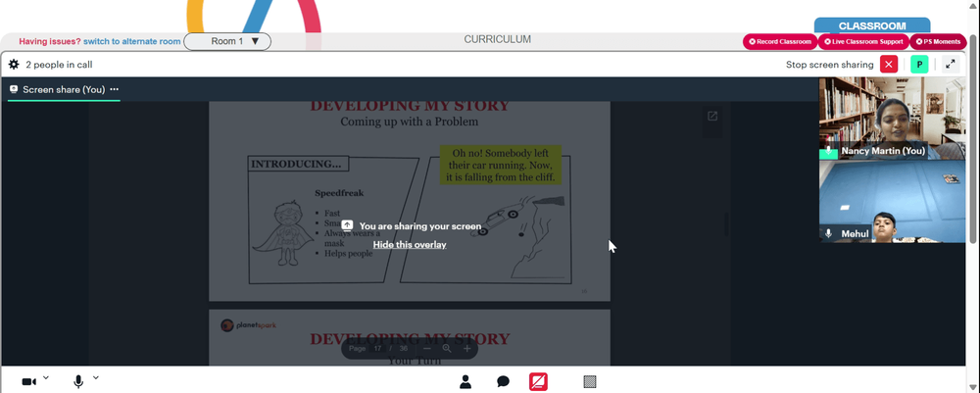Click the '2 people in call' text
Viewport: 980px width, 393px height.
(x=60, y=65)
